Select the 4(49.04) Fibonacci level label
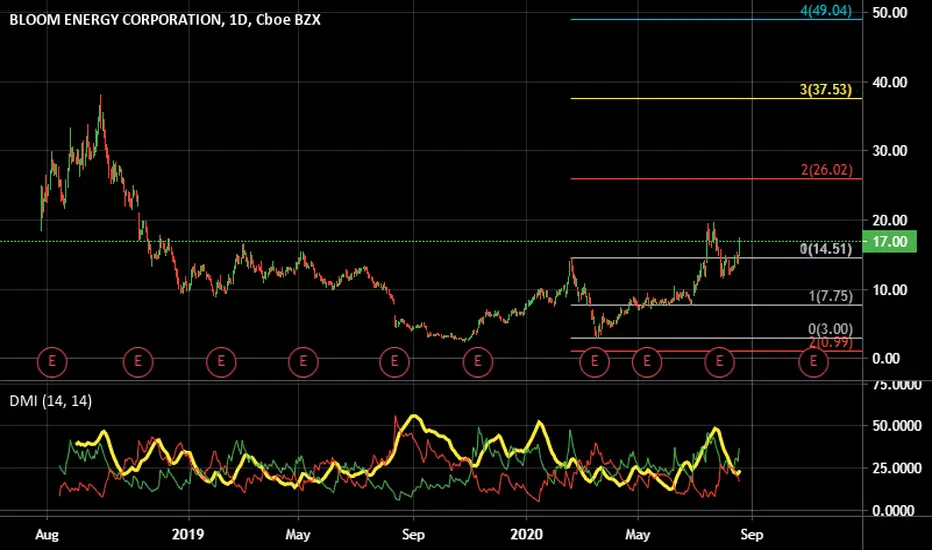 point(826,10)
